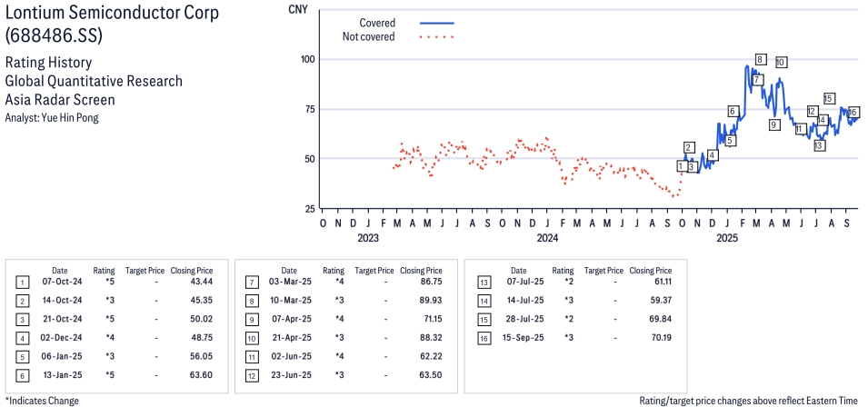Click the table number box 3 beside 21-Oct-24
Image resolution: width=868 pixels, height=407 pixels.
click(21, 320)
